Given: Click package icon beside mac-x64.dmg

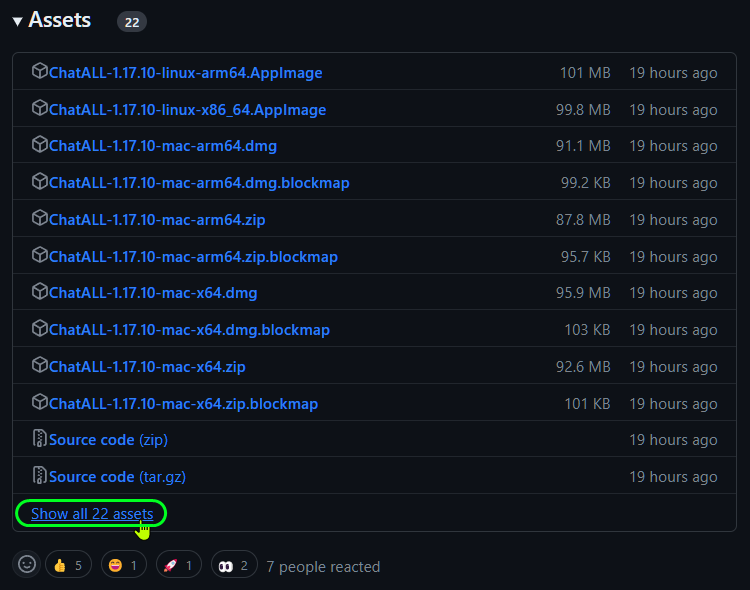Looking at the screenshot, I should [40, 291].
